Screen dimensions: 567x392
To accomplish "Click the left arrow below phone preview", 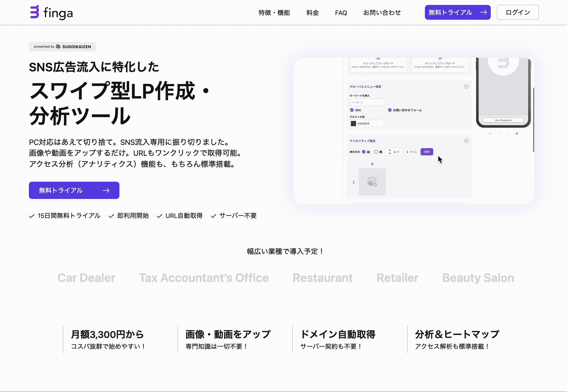I will [x=491, y=134].
